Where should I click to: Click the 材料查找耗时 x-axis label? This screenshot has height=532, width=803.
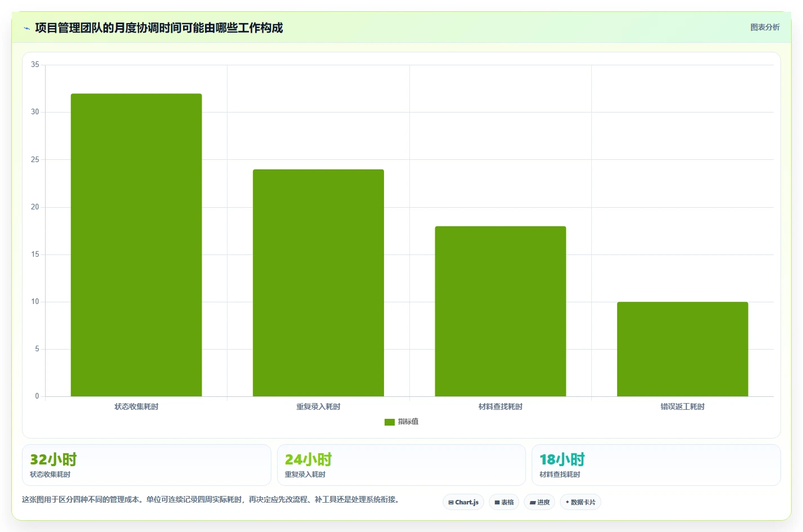(x=500, y=406)
